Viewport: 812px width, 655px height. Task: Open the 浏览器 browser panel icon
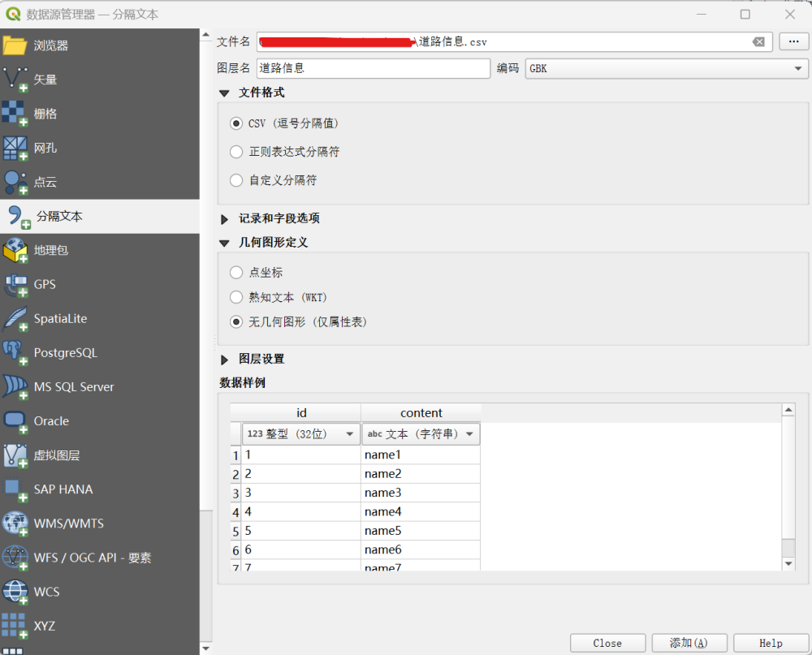pos(15,45)
